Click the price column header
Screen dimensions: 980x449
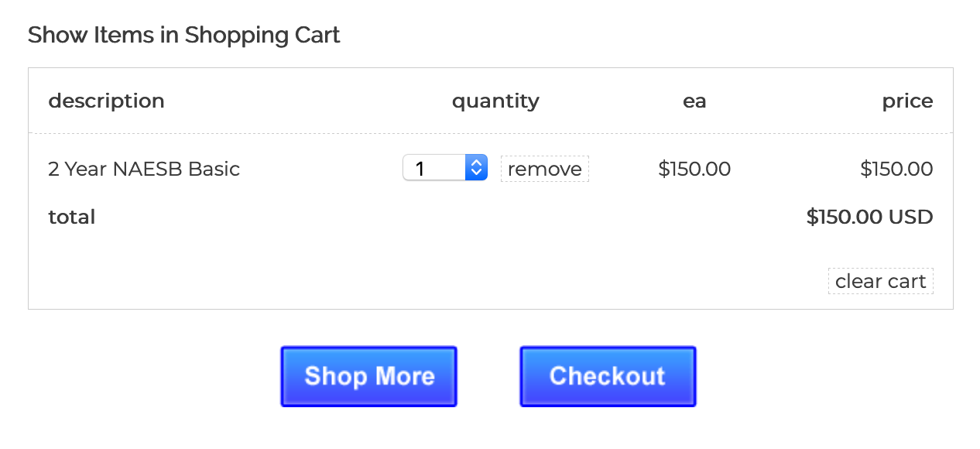[x=907, y=101]
